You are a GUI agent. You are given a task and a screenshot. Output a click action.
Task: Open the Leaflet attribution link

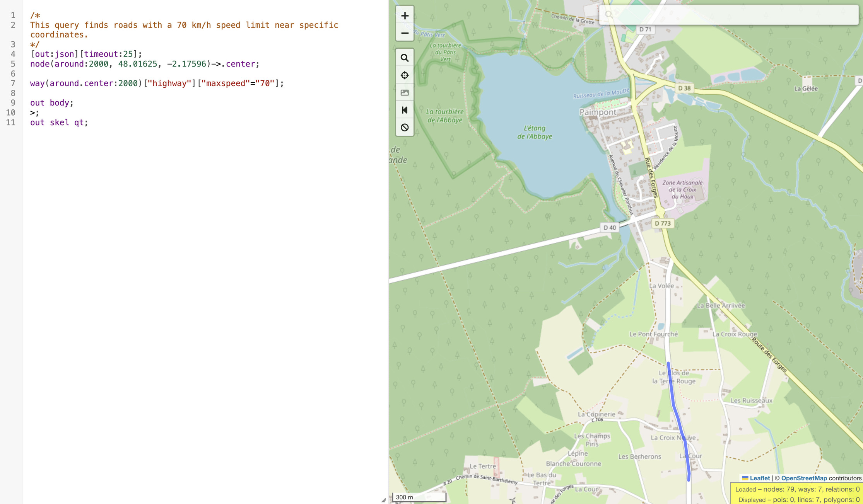pos(759,478)
